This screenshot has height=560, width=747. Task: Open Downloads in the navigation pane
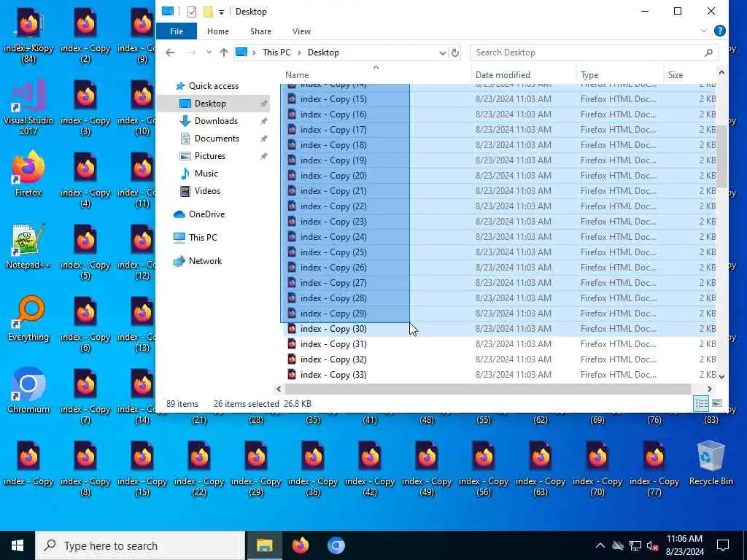pos(216,121)
